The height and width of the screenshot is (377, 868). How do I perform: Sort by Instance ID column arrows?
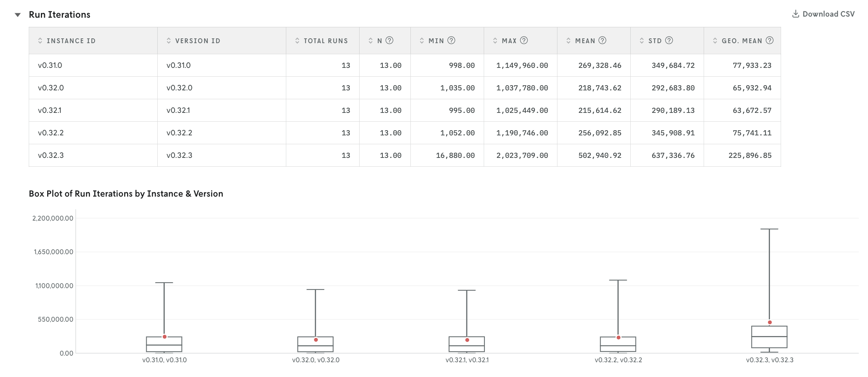coord(40,41)
